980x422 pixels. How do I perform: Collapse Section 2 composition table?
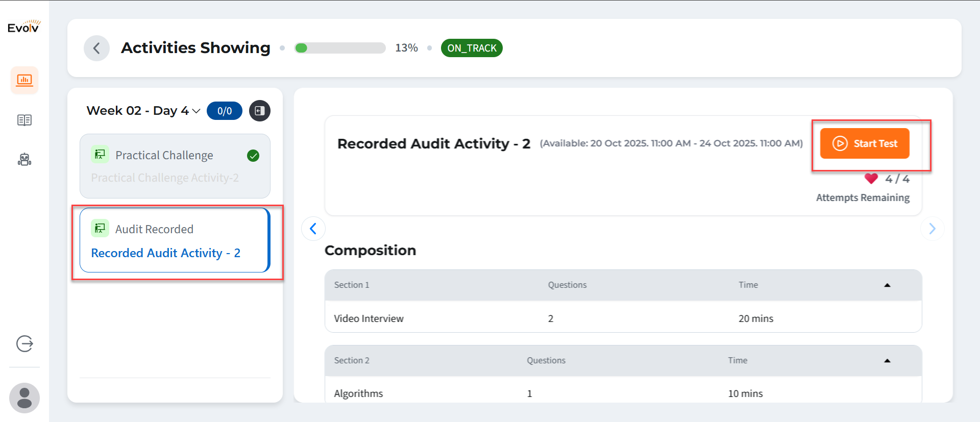[x=887, y=361]
